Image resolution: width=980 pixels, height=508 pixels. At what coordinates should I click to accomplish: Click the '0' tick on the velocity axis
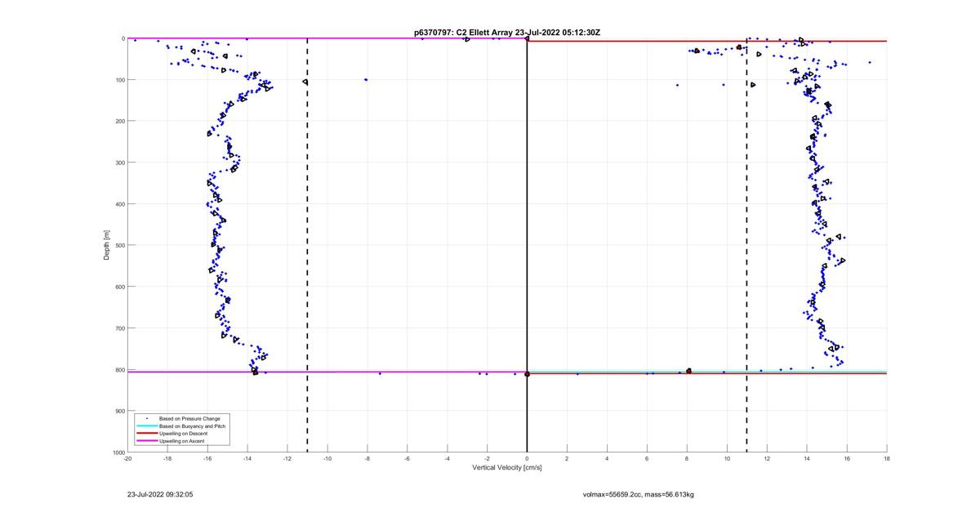click(528, 458)
